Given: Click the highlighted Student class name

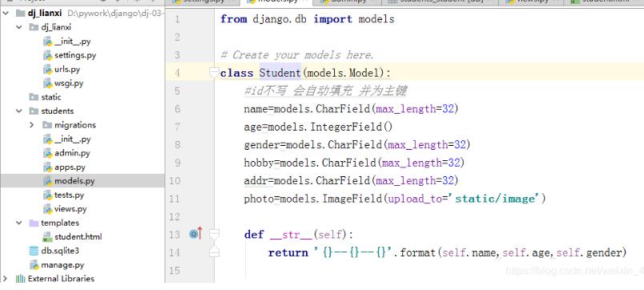Looking at the screenshot, I should coord(280,73).
